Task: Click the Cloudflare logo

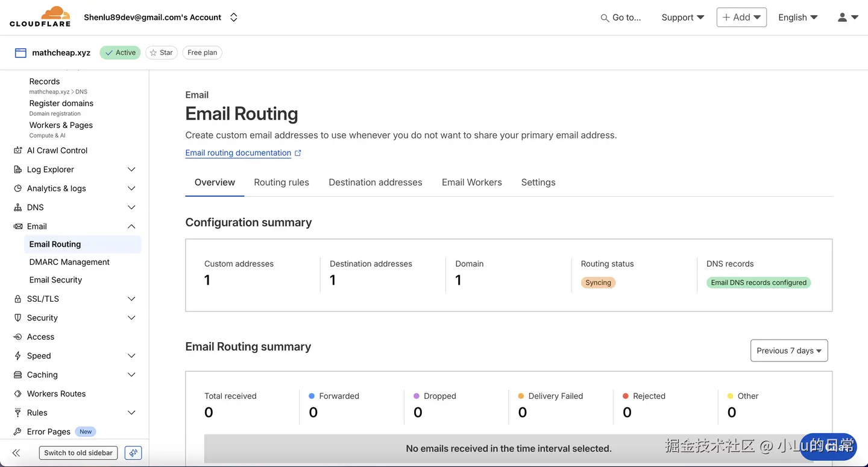Action: click(x=40, y=17)
